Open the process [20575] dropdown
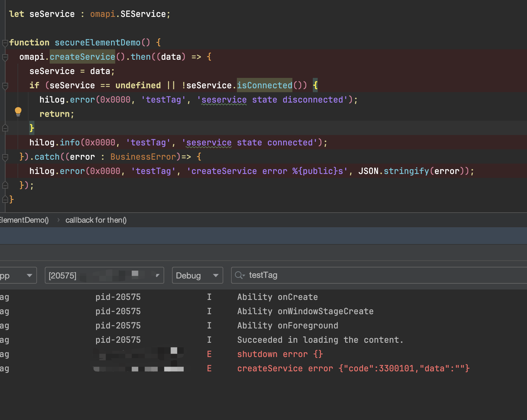The height and width of the screenshot is (420, 527). click(104, 275)
